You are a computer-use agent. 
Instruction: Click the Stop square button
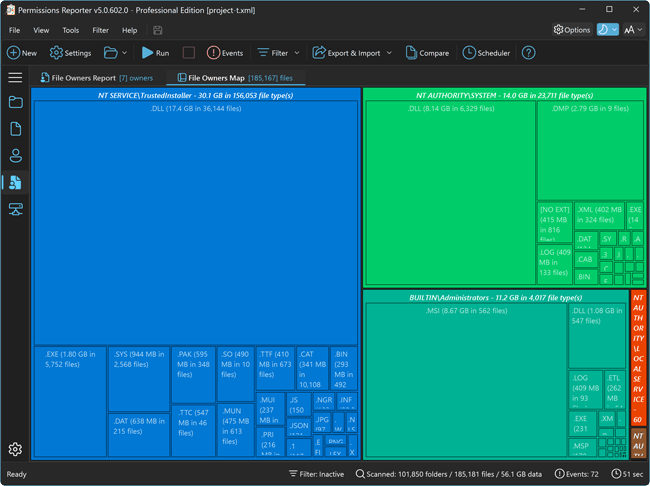[x=189, y=53]
